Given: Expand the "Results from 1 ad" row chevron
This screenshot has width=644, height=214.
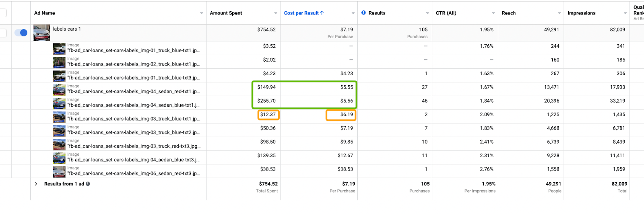Looking at the screenshot, I should 36,184.
